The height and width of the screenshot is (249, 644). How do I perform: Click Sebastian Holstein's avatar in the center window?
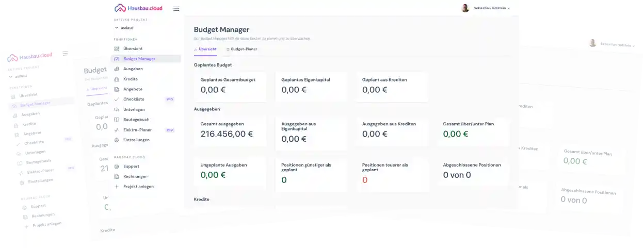[x=465, y=8]
